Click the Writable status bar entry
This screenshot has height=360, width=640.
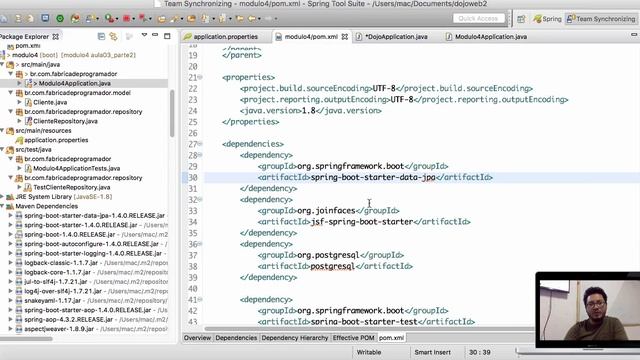tap(369, 352)
